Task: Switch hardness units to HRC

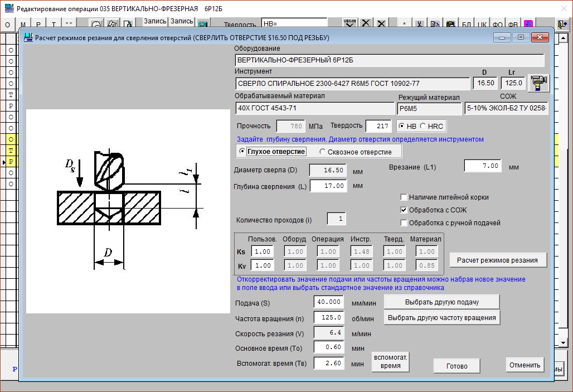Action: (x=423, y=126)
